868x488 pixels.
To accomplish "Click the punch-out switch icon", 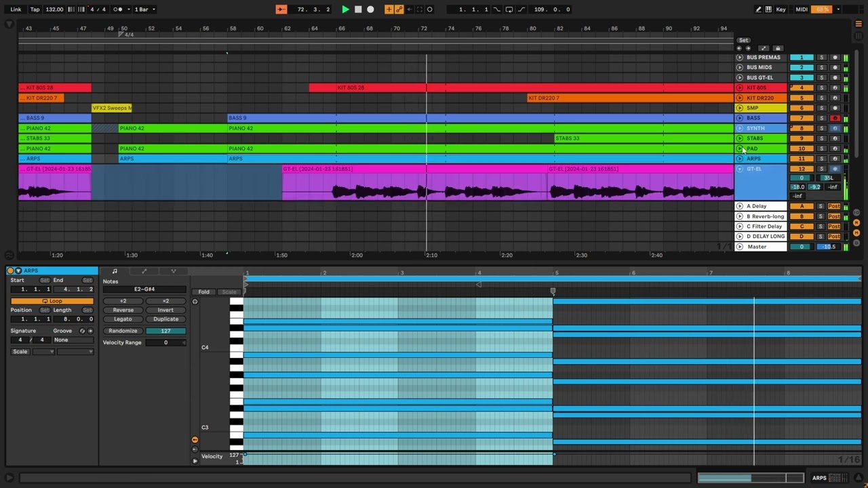I will click(x=521, y=9).
